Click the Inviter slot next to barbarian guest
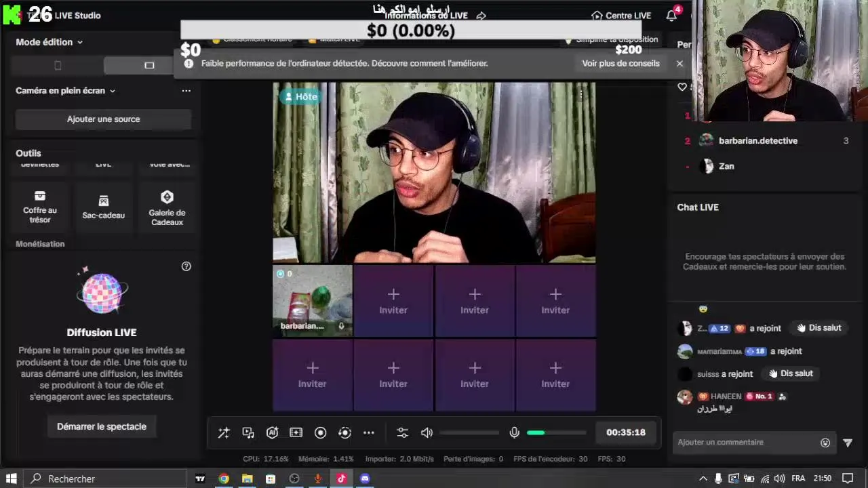This screenshot has height=488, width=868. coord(393,301)
